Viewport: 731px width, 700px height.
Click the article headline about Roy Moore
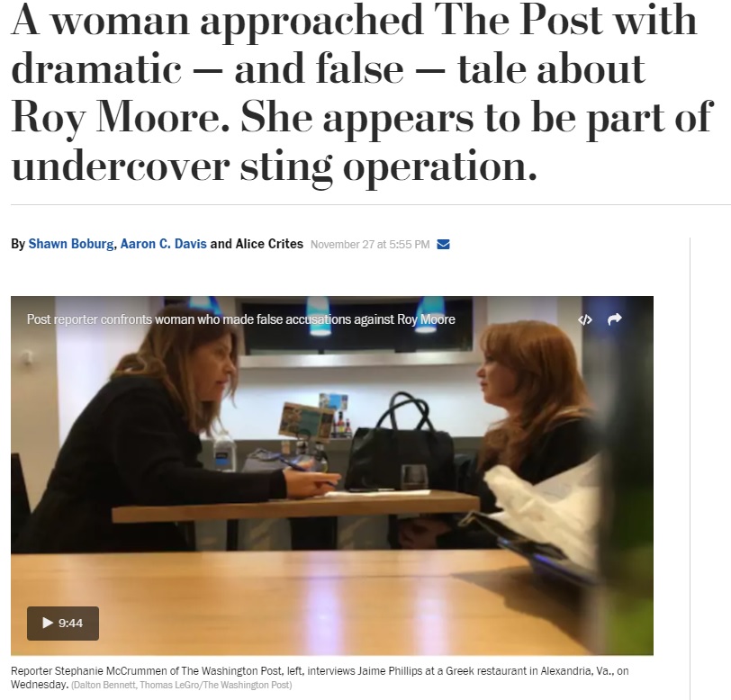pos(362,93)
